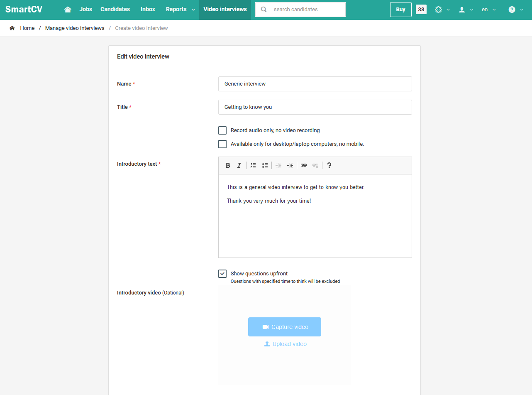Insert a numbered list
Image resolution: width=532 pixels, height=395 pixels.
click(253, 165)
